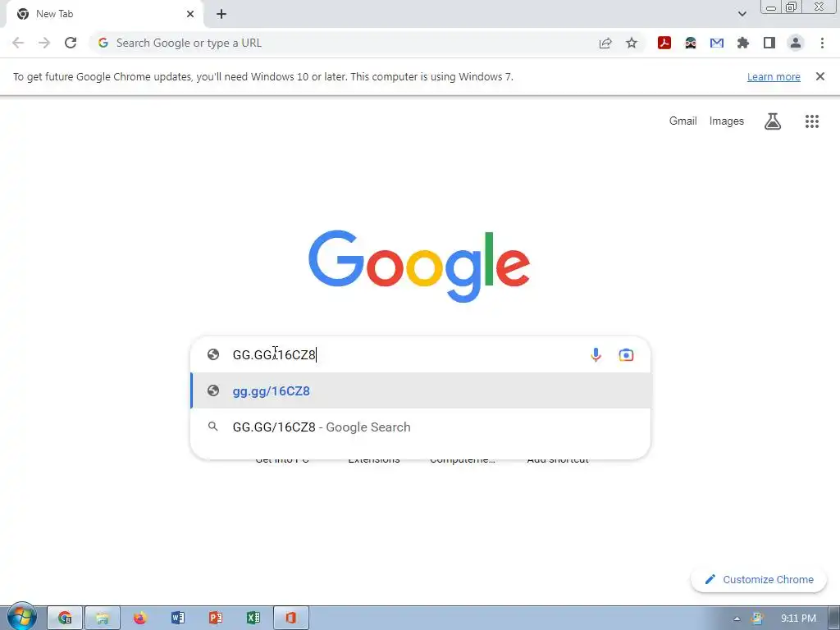This screenshot has width=840, height=630.
Task: Open search by image camera icon
Action: tap(626, 354)
